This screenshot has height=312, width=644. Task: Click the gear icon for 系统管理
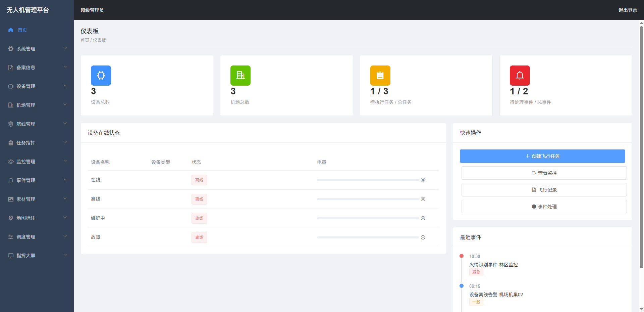point(11,49)
